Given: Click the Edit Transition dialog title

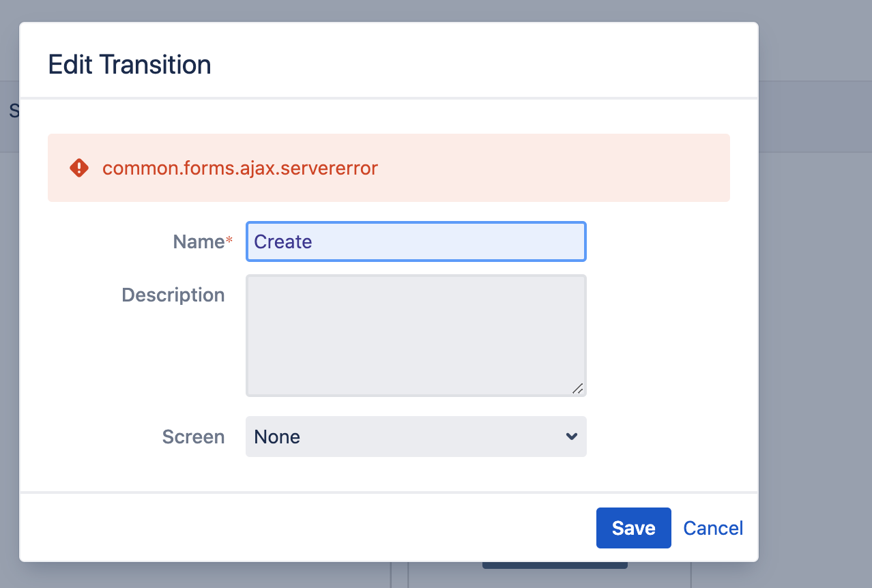Looking at the screenshot, I should coord(130,65).
